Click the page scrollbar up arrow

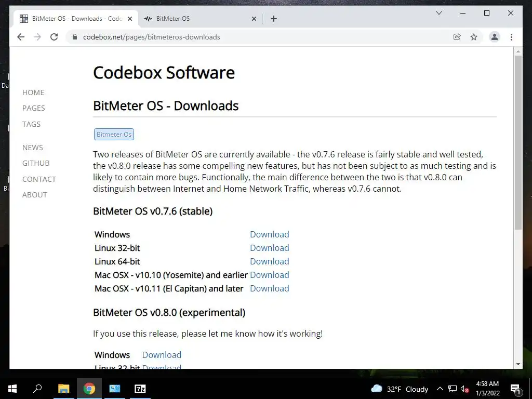(518, 51)
